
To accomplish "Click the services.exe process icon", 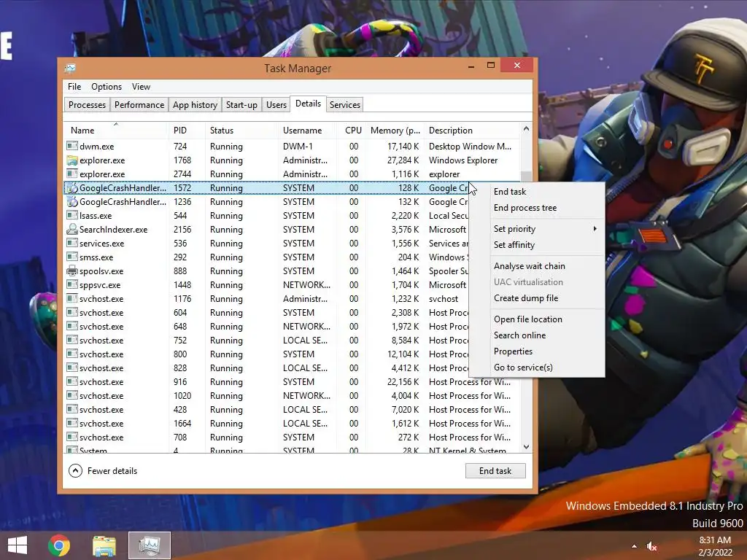I will point(72,244).
